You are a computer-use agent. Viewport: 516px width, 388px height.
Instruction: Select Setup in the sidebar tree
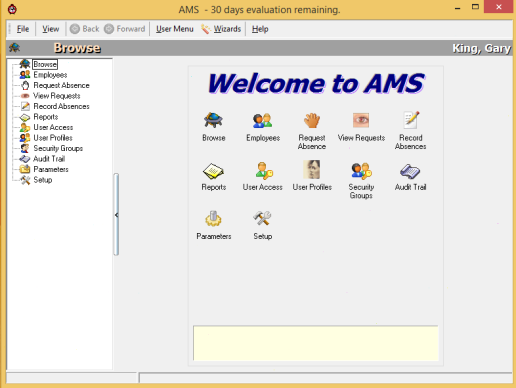[x=43, y=180]
